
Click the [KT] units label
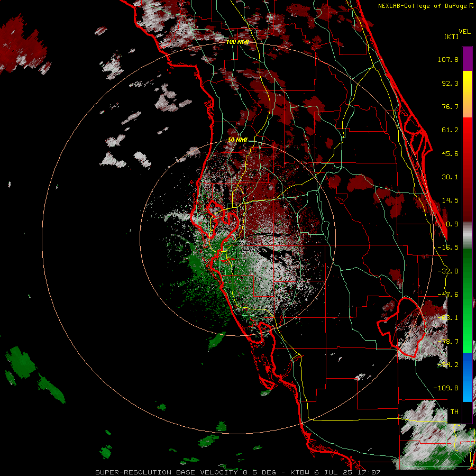(451, 36)
